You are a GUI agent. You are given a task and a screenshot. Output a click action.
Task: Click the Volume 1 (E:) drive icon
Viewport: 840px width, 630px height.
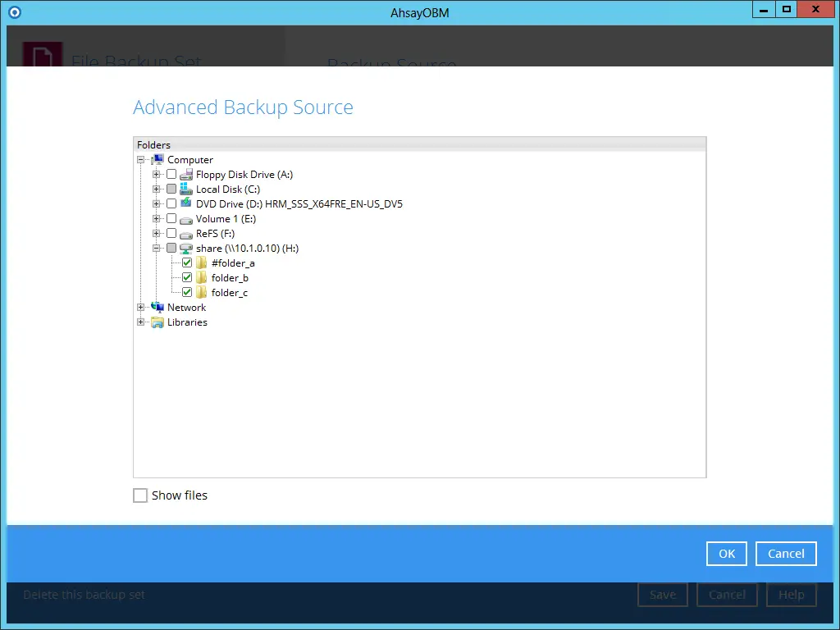(184, 218)
